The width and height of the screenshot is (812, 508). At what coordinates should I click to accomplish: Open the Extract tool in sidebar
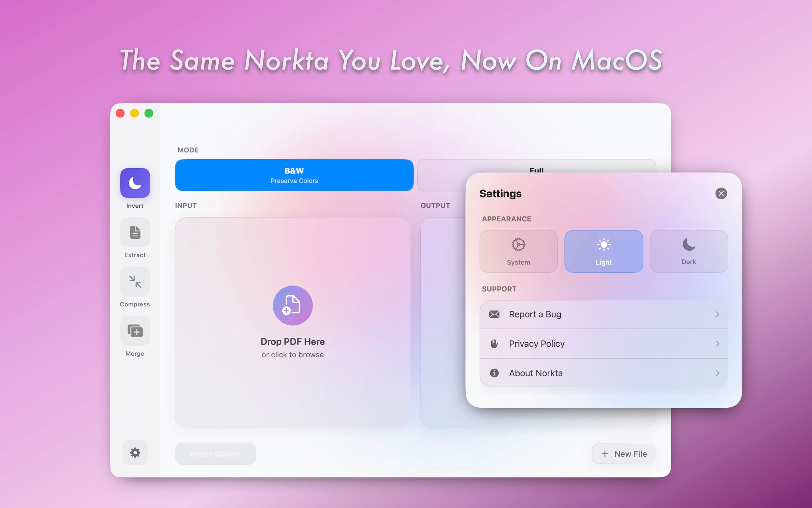point(135,232)
